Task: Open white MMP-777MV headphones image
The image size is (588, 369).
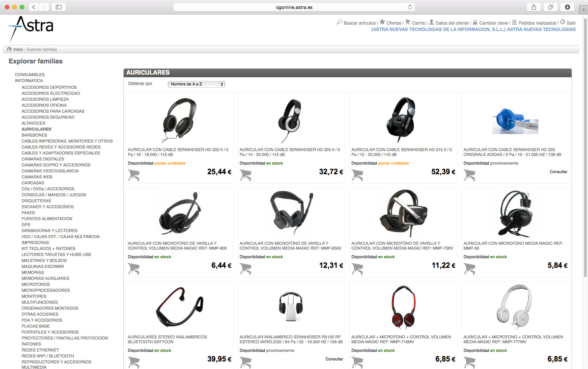Action: pyautogui.click(x=515, y=307)
